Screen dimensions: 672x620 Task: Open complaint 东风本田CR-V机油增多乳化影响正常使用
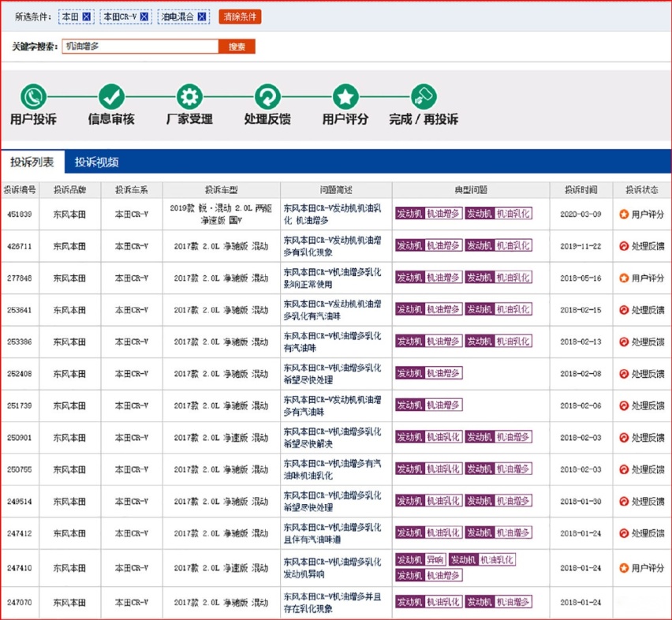coord(332,278)
